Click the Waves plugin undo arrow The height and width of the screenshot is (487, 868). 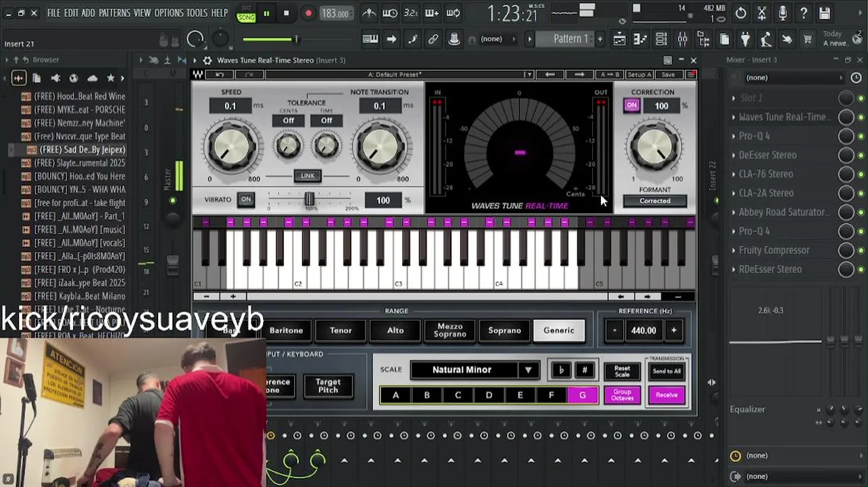[x=220, y=74]
